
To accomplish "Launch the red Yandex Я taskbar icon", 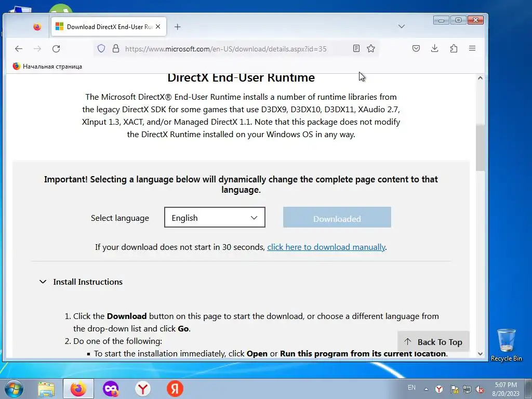I will tap(175, 389).
